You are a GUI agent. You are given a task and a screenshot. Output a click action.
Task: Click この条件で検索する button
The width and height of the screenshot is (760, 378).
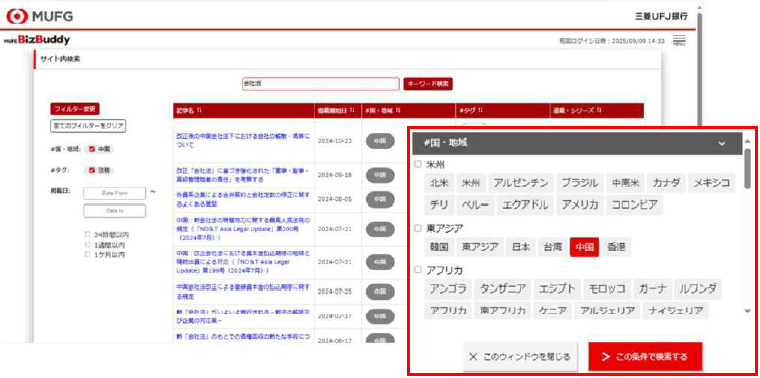pyautogui.click(x=645, y=357)
